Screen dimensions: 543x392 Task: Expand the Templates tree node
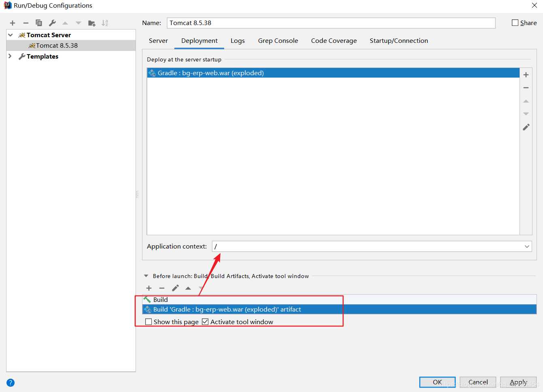click(x=10, y=56)
